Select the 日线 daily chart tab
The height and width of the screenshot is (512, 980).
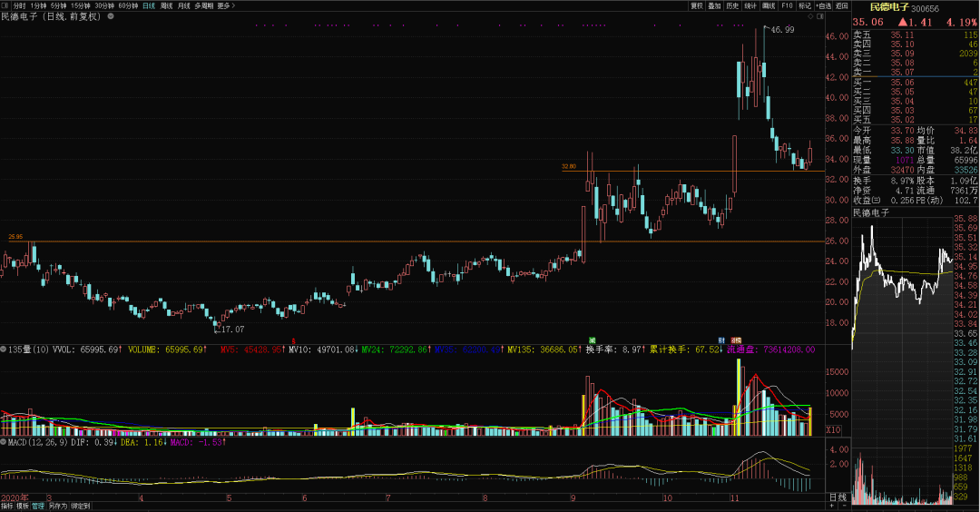coord(149,5)
